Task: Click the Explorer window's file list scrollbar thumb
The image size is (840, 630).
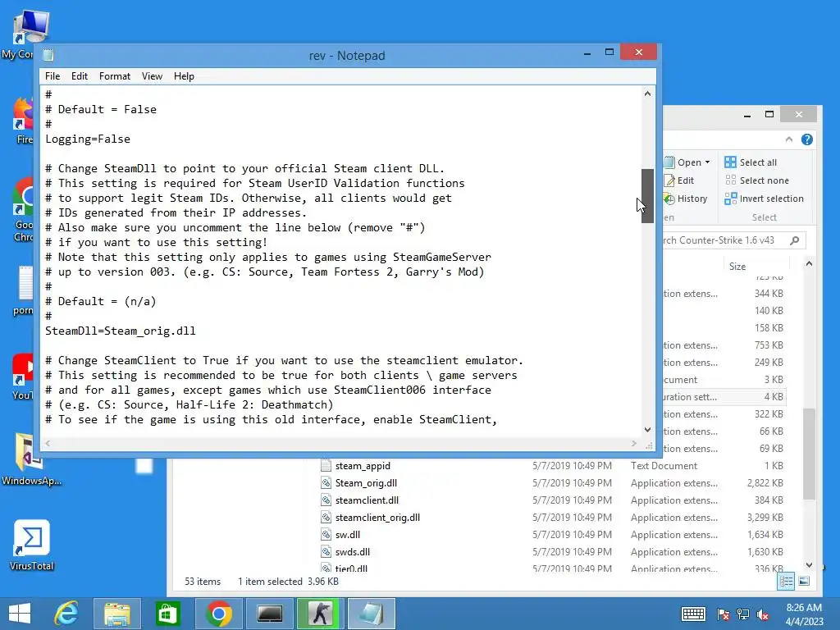Action: tap(809, 453)
